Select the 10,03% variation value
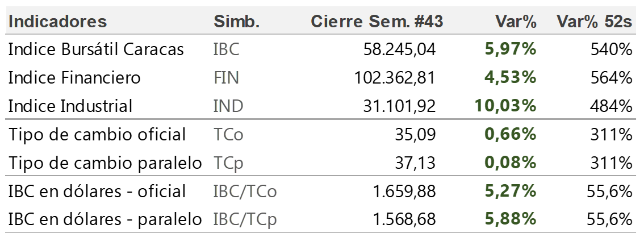 pos(505,106)
